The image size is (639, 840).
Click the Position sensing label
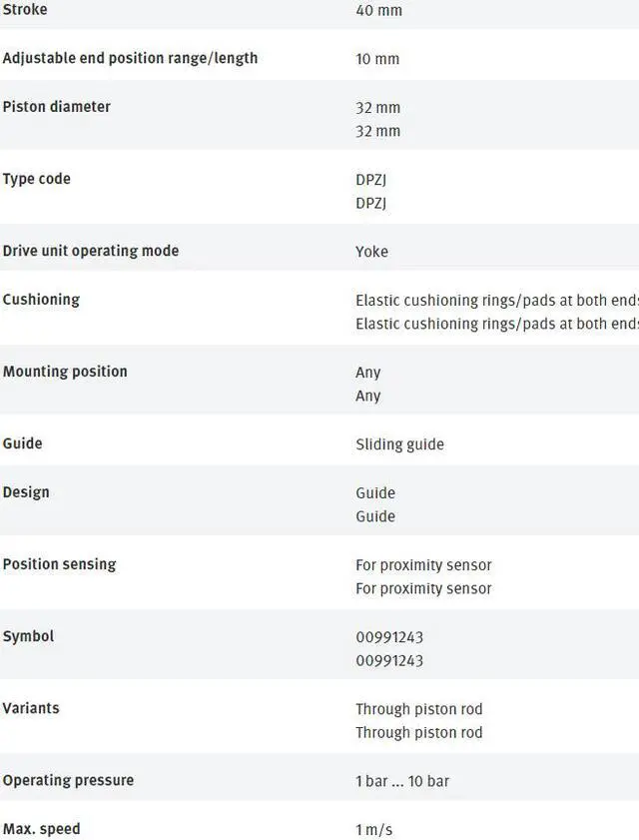59,564
